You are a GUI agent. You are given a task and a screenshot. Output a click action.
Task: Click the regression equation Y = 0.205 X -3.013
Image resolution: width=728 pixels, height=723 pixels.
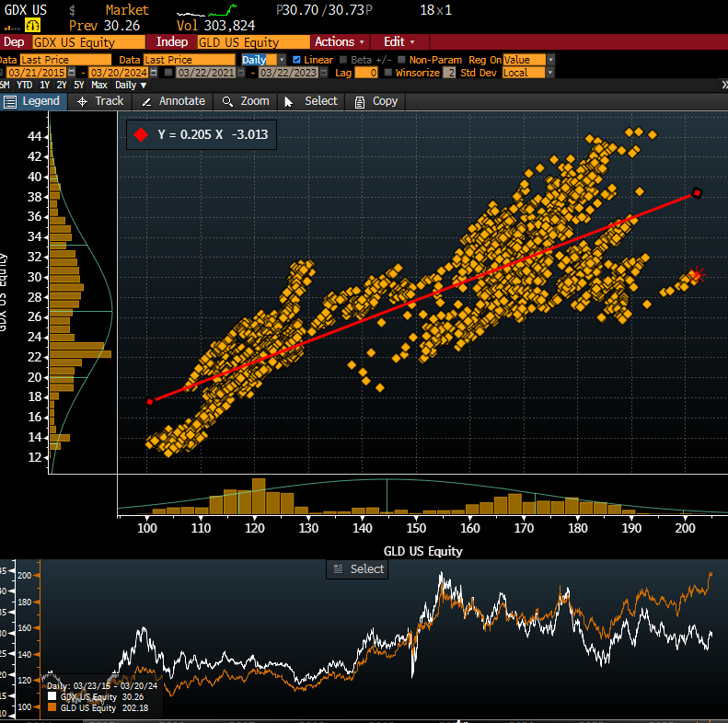(213, 134)
